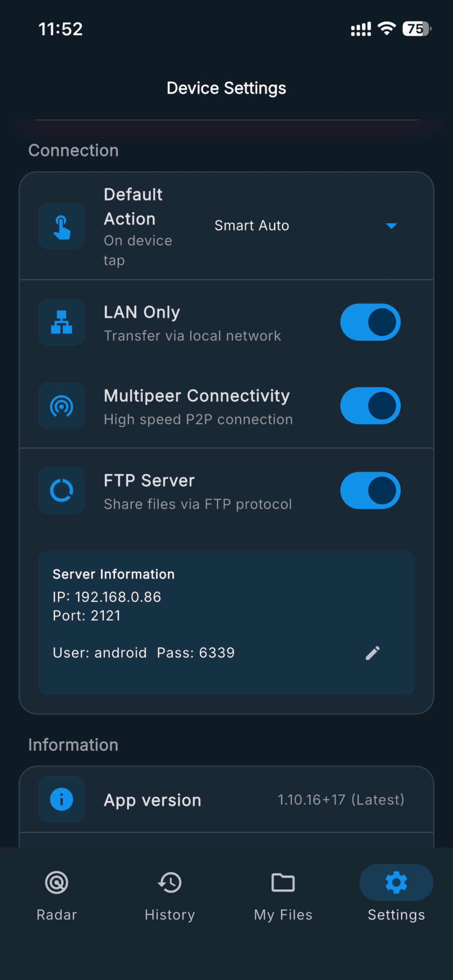The height and width of the screenshot is (980, 453).
Task: Expand the Smart Auto dropdown arrow
Action: point(391,226)
